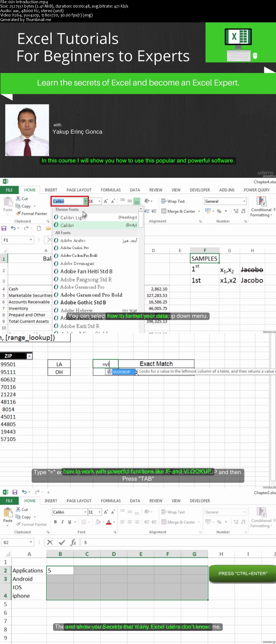Open the B2 Name Box dropdown

coord(31,542)
